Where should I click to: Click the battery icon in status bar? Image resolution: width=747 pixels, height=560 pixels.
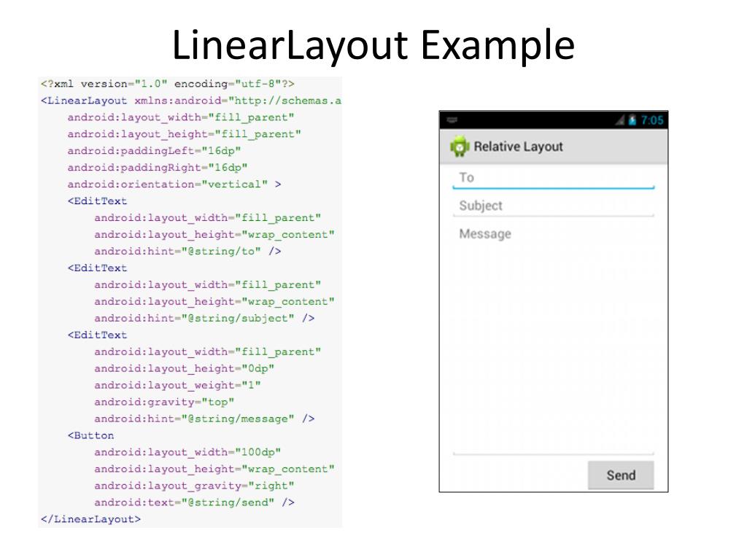(x=632, y=120)
